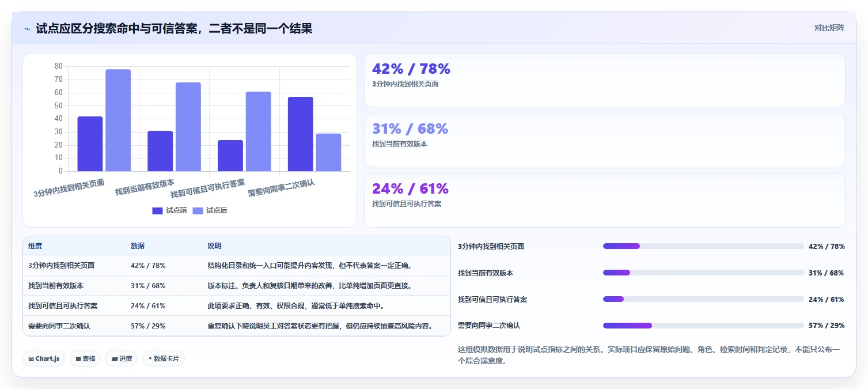868x389 pixels.
Task: Click the title 试点应区分搜索命中与可信答案
Action: (174, 28)
